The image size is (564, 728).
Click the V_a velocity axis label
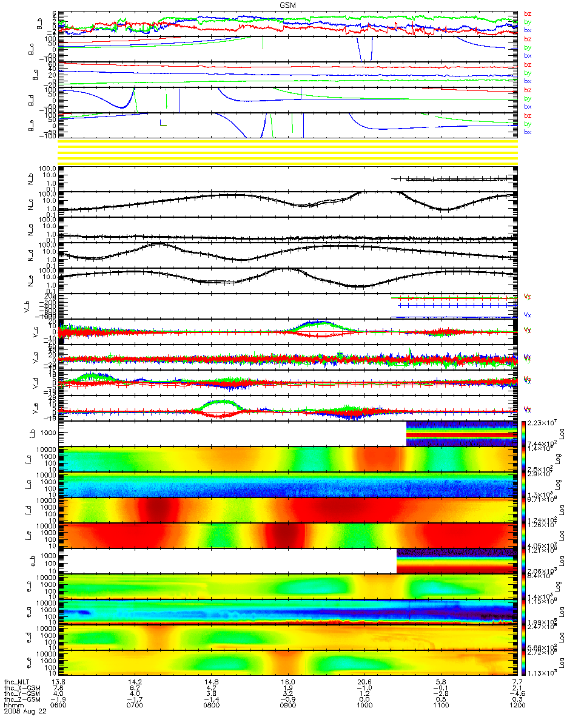click(x=35, y=357)
